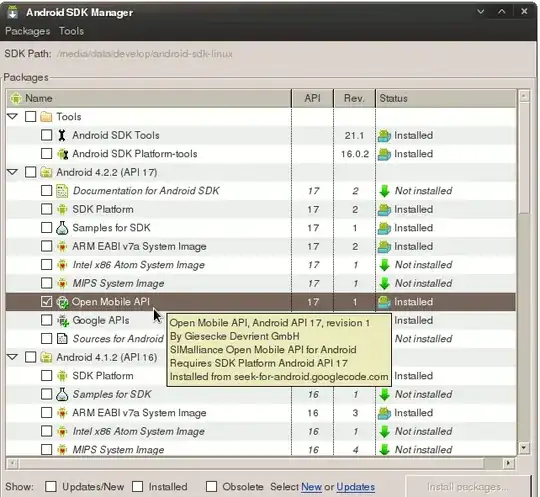The image size is (540, 497).
Task: Click the Android 4.2.2 (API 17) folder icon
Action: 46,172
